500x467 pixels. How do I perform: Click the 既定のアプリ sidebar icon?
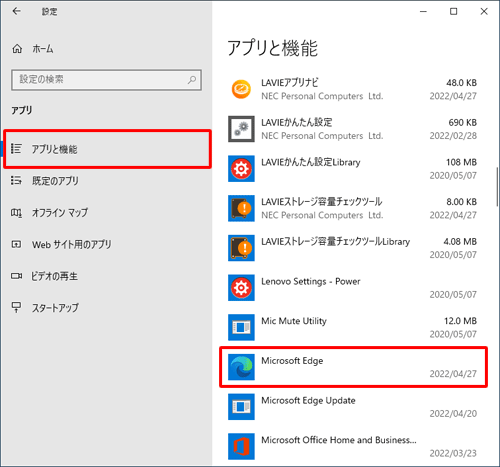pyautogui.click(x=16, y=181)
